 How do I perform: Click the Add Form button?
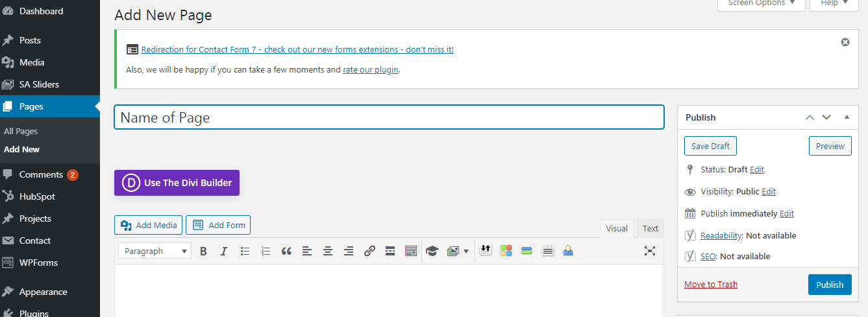point(218,225)
